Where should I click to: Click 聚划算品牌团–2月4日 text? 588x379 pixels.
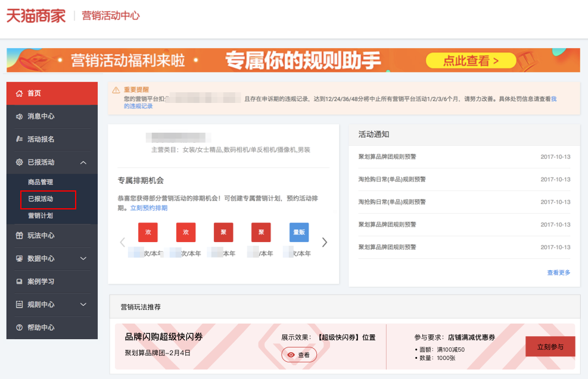(x=157, y=353)
